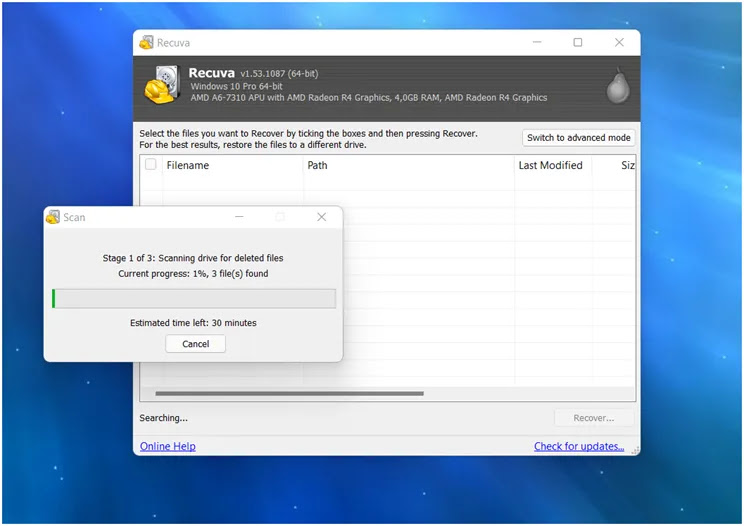The height and width of the screenshot is (526, 744).
Task: Check for updates via the bottom link
Action: pyautogui.click(x=579, y=446)
